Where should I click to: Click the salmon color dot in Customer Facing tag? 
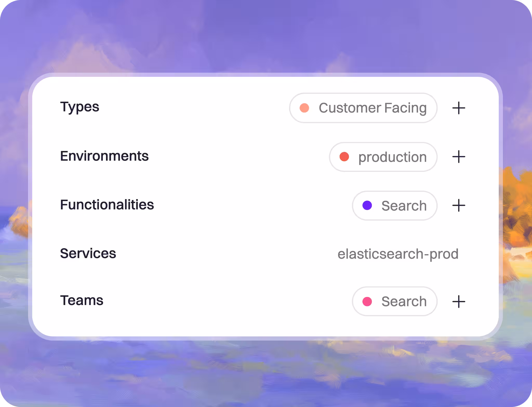coord(304,108)
